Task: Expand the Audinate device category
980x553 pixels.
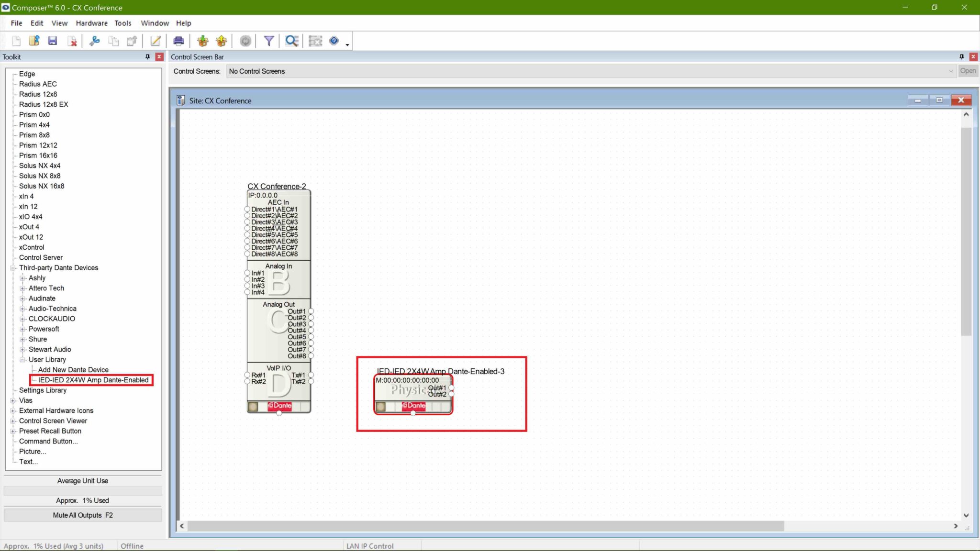Action: [23, 298]
